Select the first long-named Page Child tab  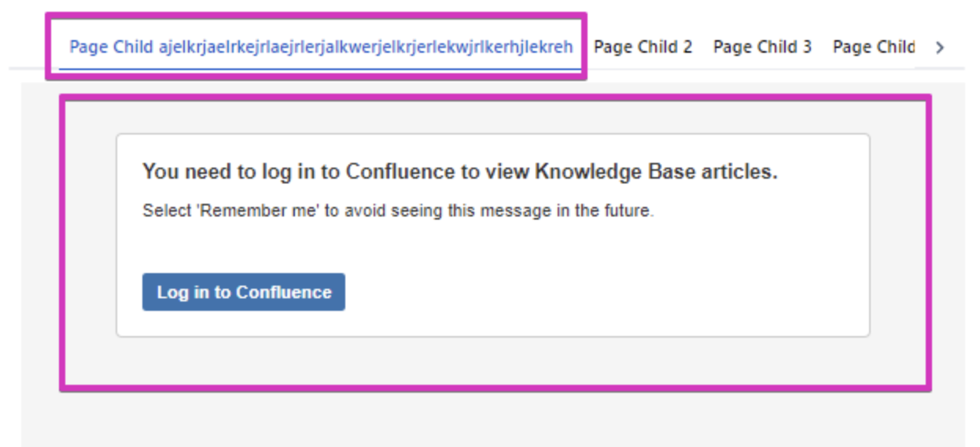click(x=320, y=47)
